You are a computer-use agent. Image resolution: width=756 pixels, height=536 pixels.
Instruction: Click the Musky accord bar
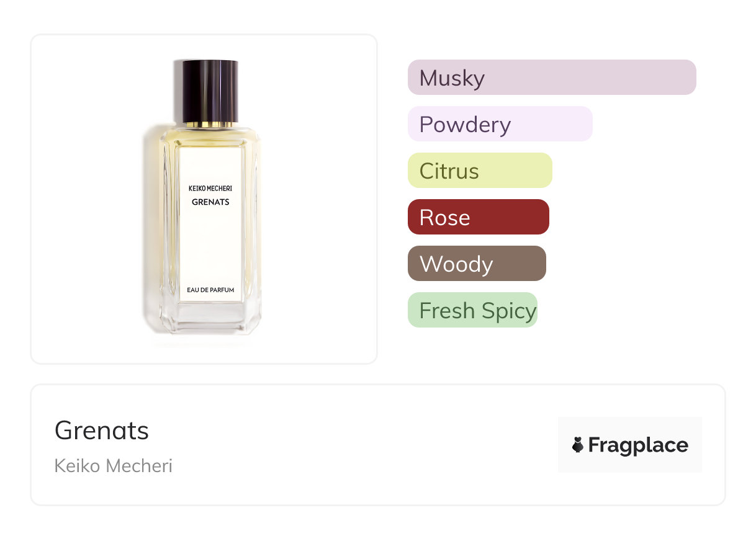[552, 78]
